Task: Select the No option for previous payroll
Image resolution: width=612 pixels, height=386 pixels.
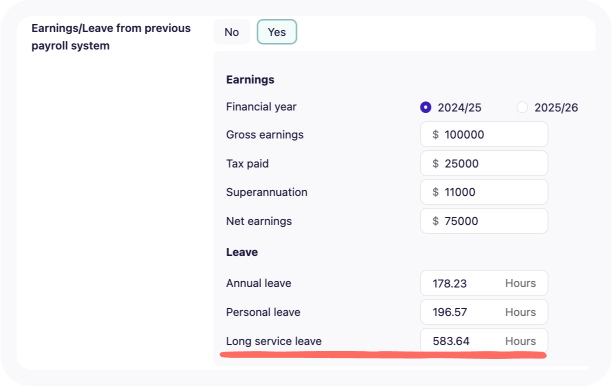Action: (x=231, y=32)
